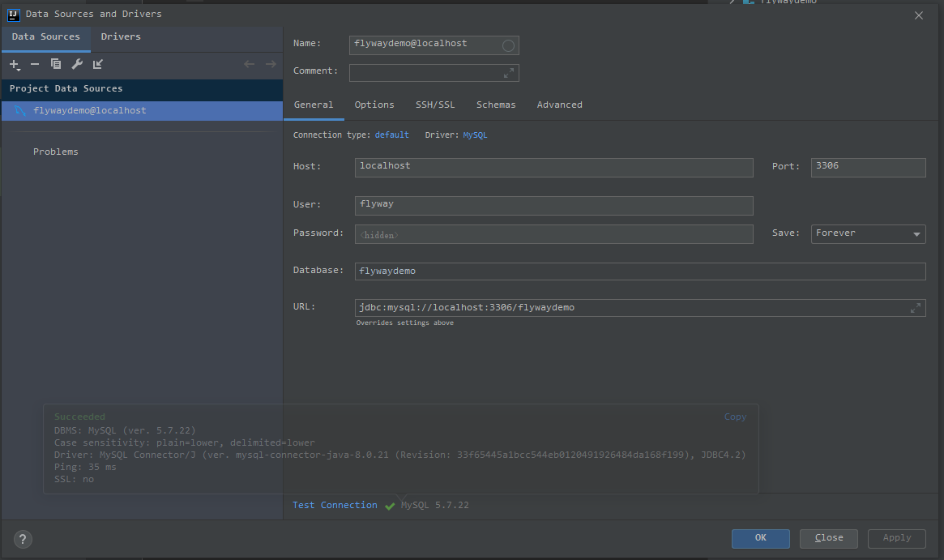944x560 pixels.
Task: Click the Project Data Sources header
Action: coord(142,88)
